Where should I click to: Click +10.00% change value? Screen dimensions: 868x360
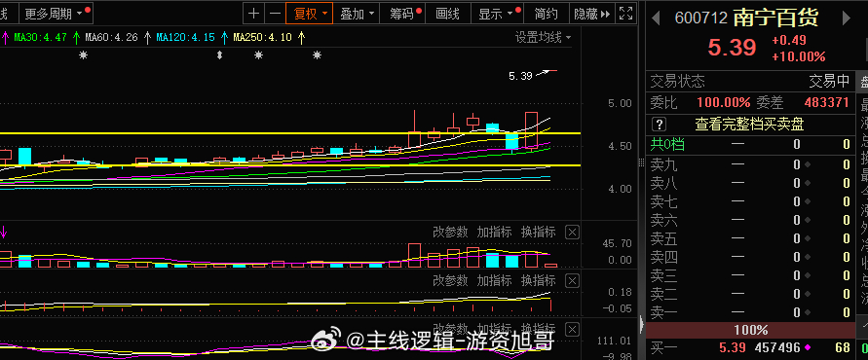pyautogui.click(x=798, y=57)
